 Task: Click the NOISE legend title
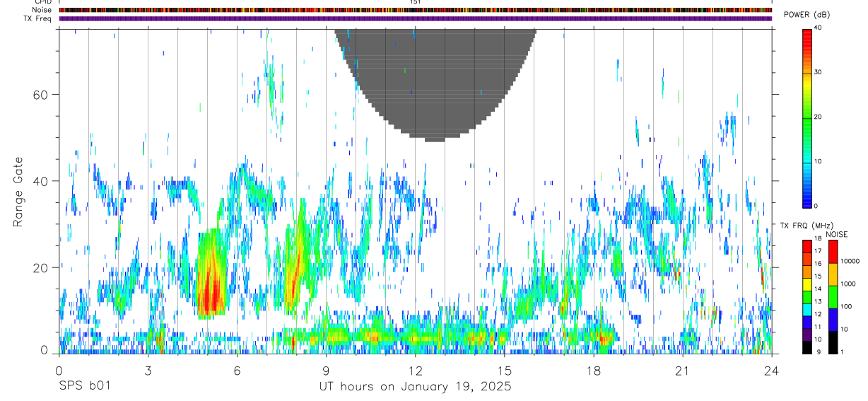(x=837, y=234)
